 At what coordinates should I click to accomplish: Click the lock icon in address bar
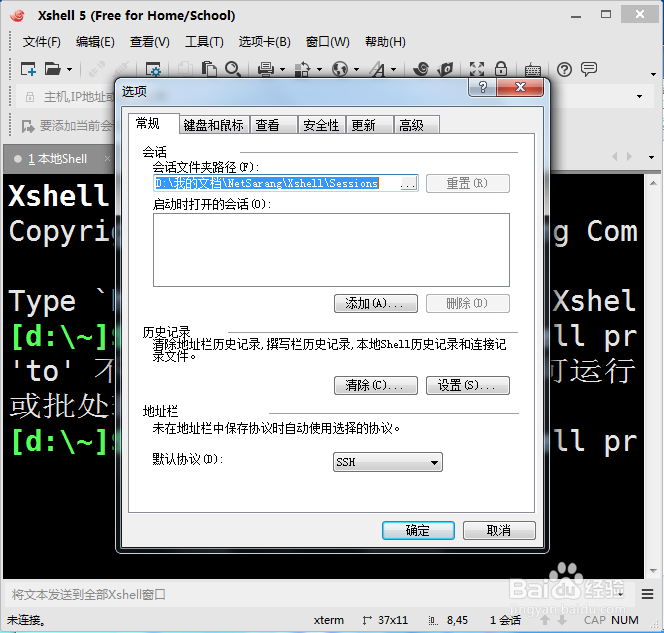click(x=30, y=97)
